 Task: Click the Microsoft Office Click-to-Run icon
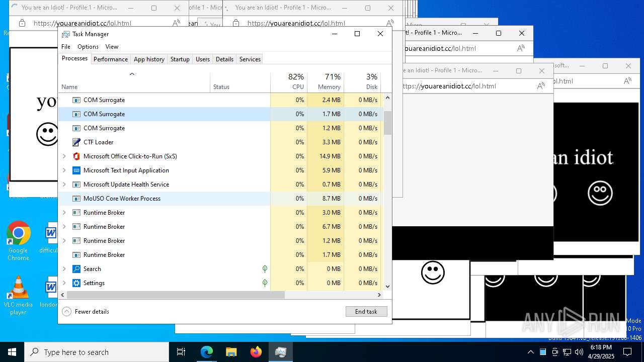[x=76, y=156]
